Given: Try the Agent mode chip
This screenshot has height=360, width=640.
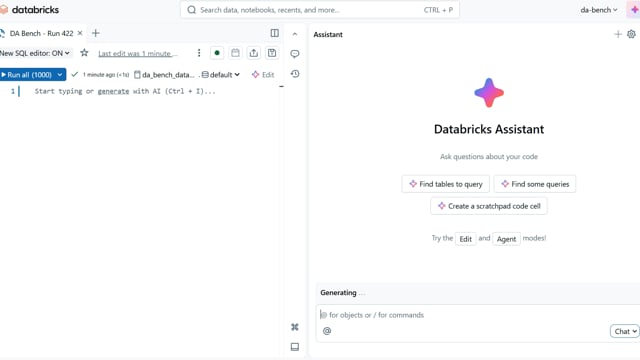Looking at the screenshot, I should (506, 239).
